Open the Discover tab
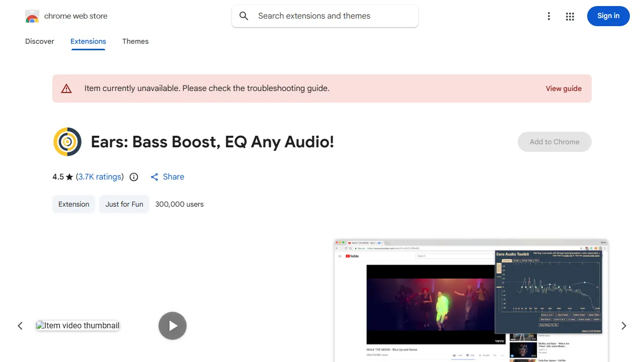Screen dimensions: 644x362 coord(39,41)
